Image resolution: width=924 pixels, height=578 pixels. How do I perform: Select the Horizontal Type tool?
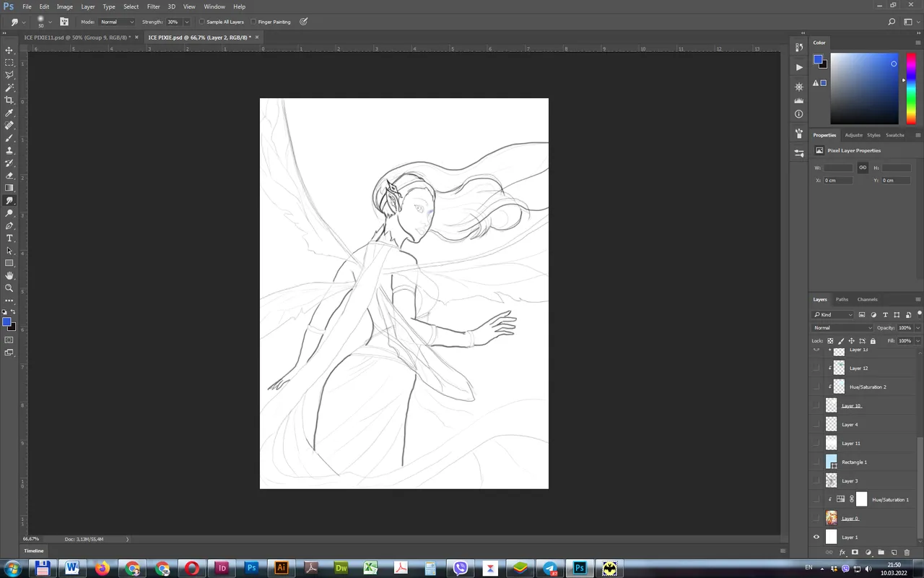pyautogui.click(x=9, y=238)
